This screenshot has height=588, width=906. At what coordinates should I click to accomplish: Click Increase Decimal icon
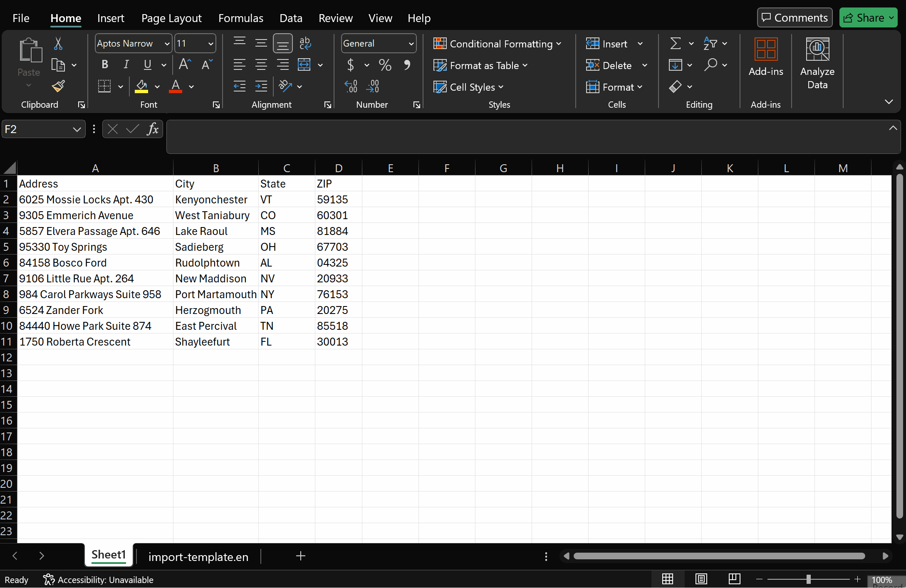(351, 86)
